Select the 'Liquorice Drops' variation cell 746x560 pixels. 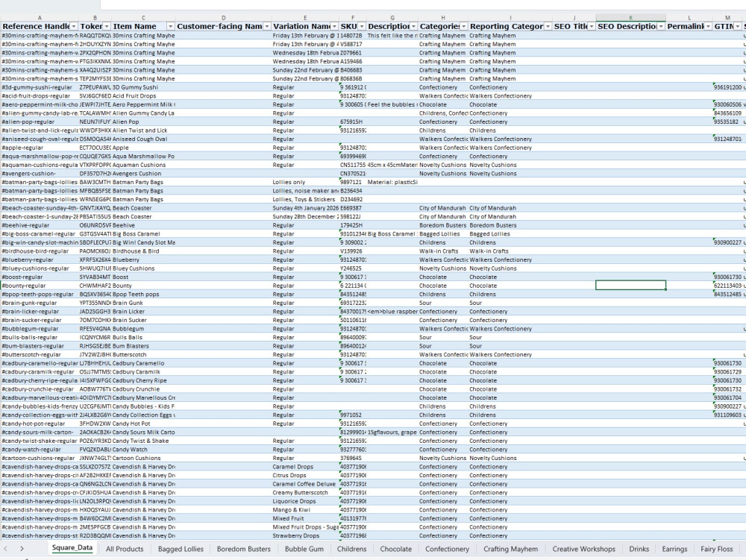pyautogui.click(x=305, y=501)
